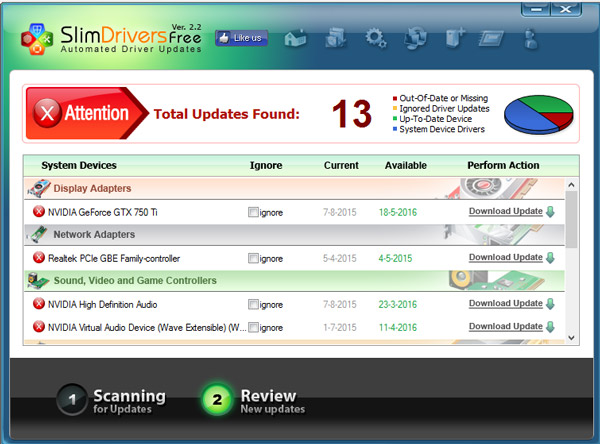Click the device list scrollbar thumb

click(x=572, y=220)
